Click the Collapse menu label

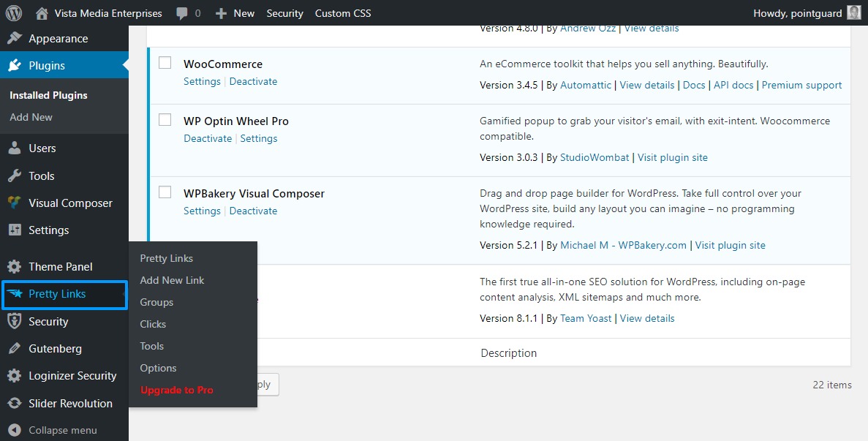click(63, 431)
